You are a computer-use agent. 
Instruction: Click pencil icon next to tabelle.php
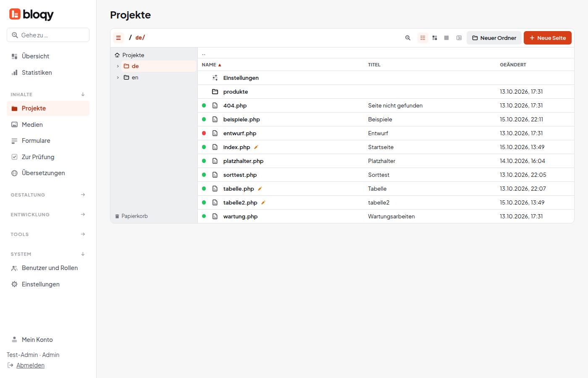pos(260,189)
